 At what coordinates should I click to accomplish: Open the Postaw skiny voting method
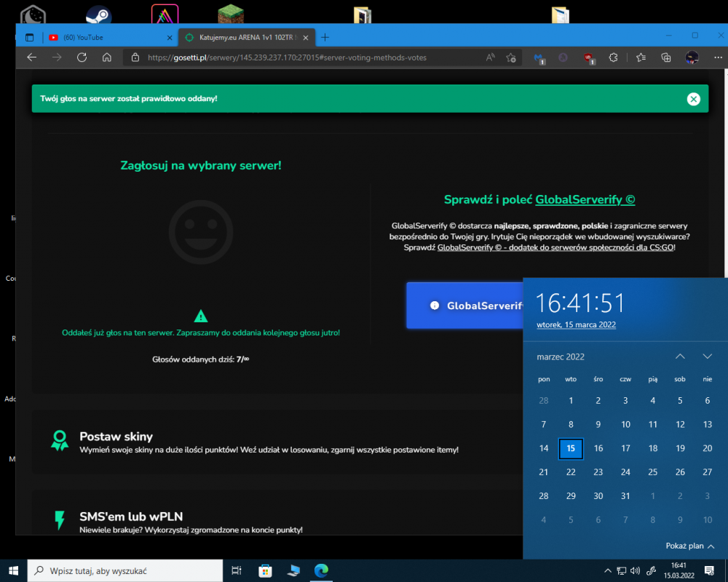(x=277, y=442)
